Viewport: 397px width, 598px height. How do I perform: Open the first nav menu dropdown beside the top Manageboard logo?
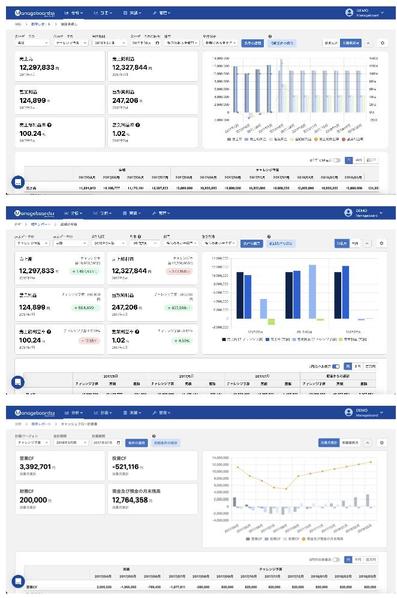pyautogui.click(x=74, y=13)
